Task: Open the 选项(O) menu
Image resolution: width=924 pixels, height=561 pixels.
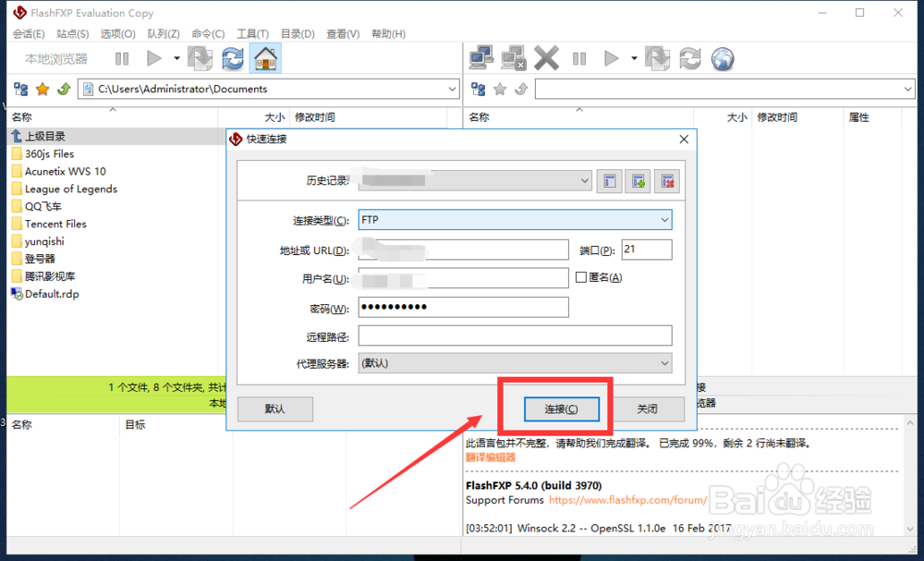Action: point(118,33)
